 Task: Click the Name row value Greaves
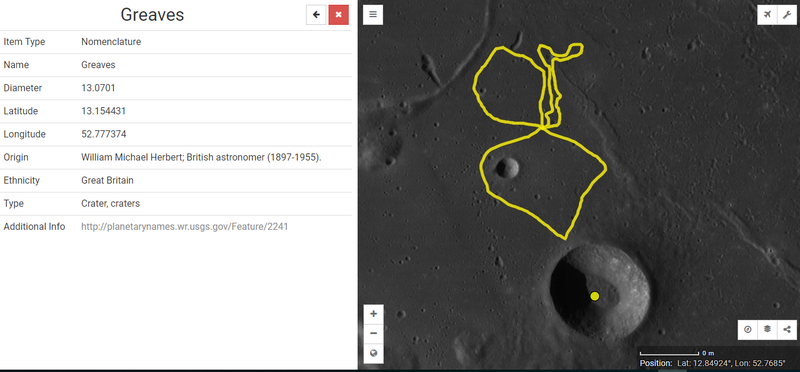(98, 65)
